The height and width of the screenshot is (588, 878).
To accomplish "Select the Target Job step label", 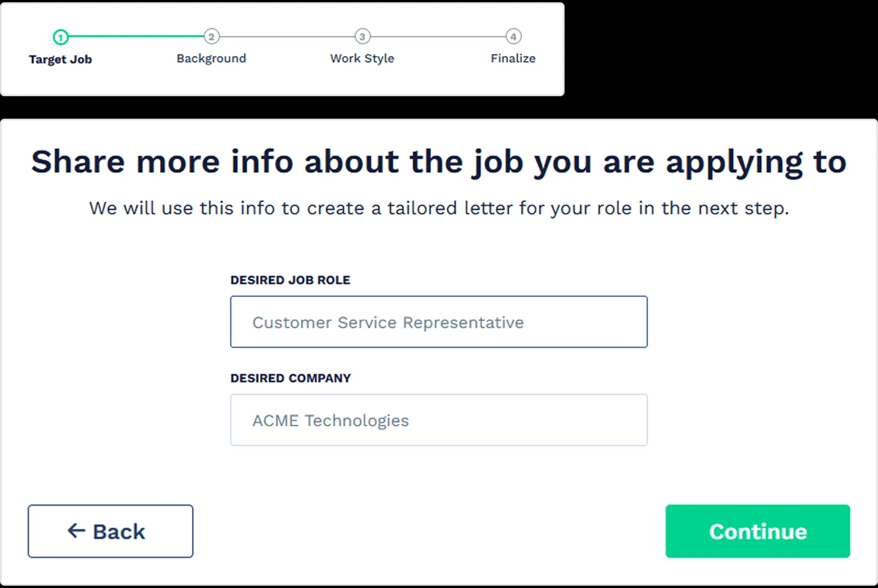I will [x=61, y=59].
